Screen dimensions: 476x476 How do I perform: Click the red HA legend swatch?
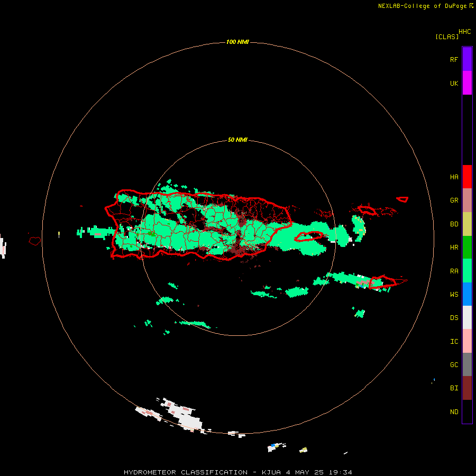click(467, 177)
